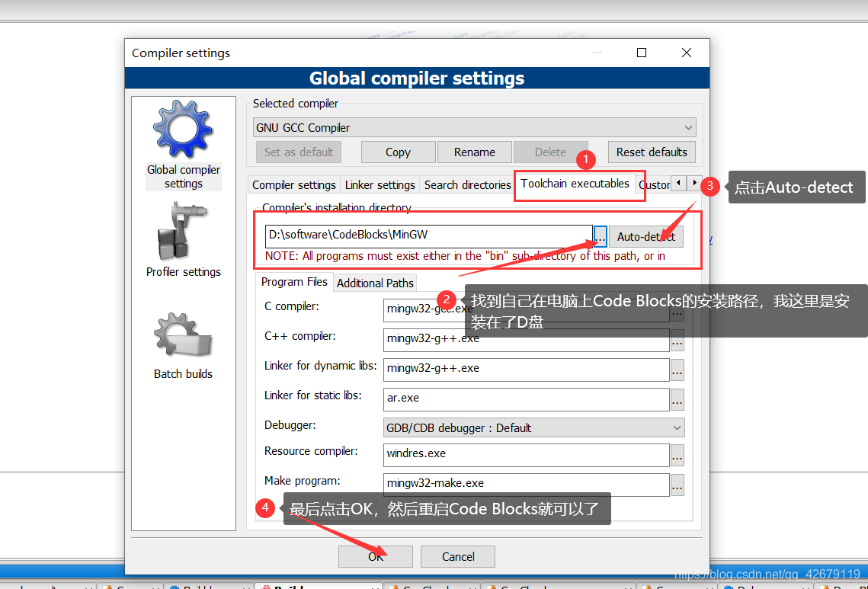
Task: Open Profiler settings in sidebar
Action: coord(183,240)
